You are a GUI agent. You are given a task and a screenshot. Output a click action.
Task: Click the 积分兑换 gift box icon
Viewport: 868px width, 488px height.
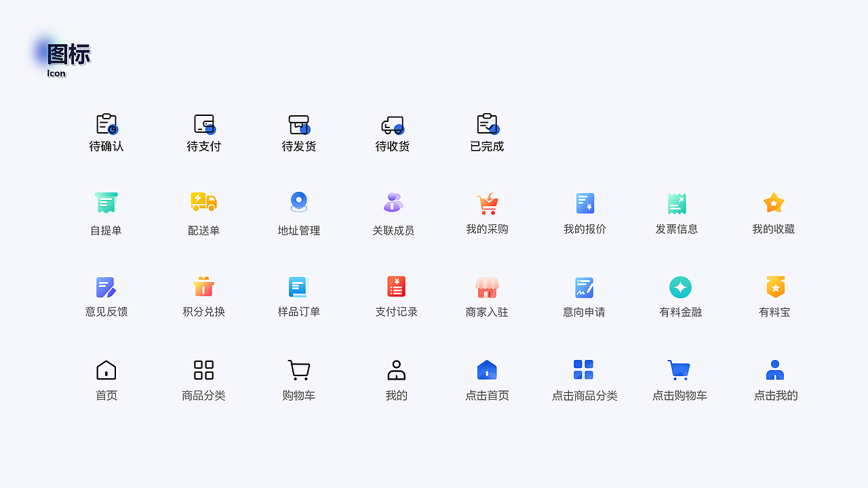point(203,286)
